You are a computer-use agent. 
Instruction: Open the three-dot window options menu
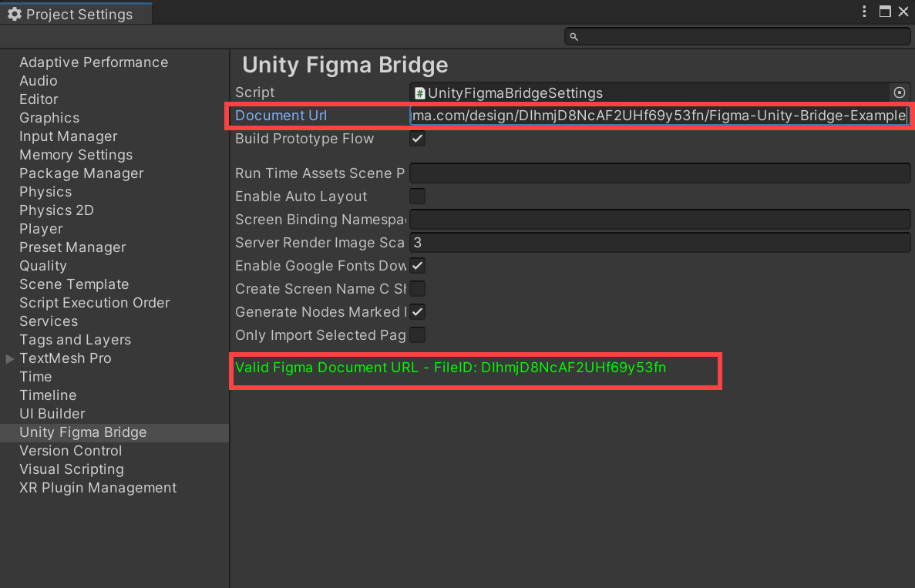point(864,12)
